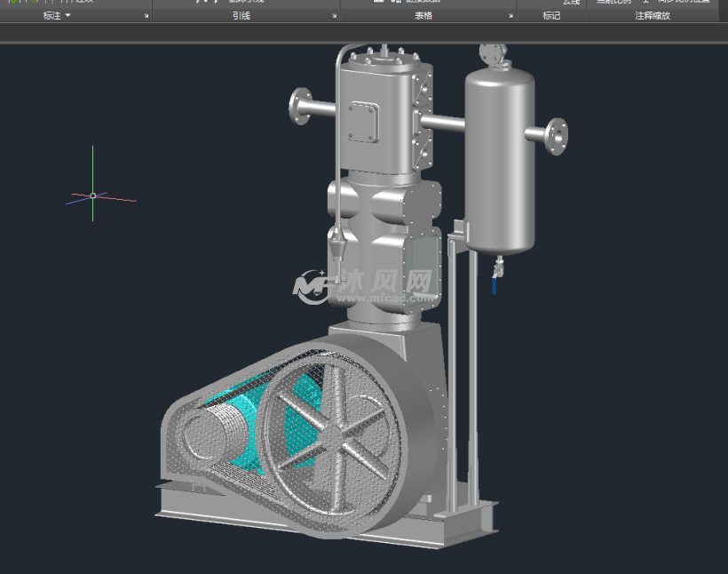Click the 标记 panel title

click(x=551, y=16)
